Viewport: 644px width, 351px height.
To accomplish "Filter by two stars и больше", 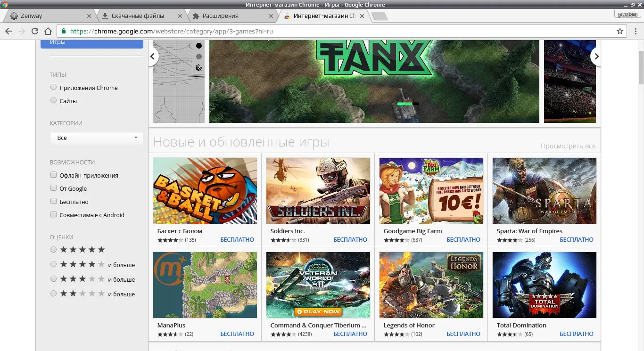I will tap(53, 294).
